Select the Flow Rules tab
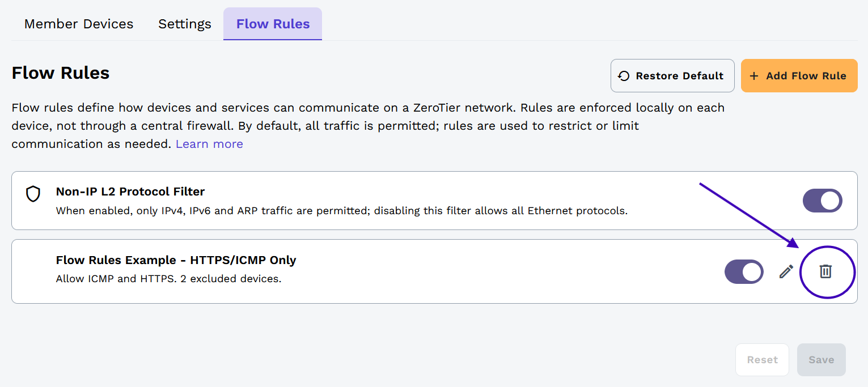 (272, 24)
